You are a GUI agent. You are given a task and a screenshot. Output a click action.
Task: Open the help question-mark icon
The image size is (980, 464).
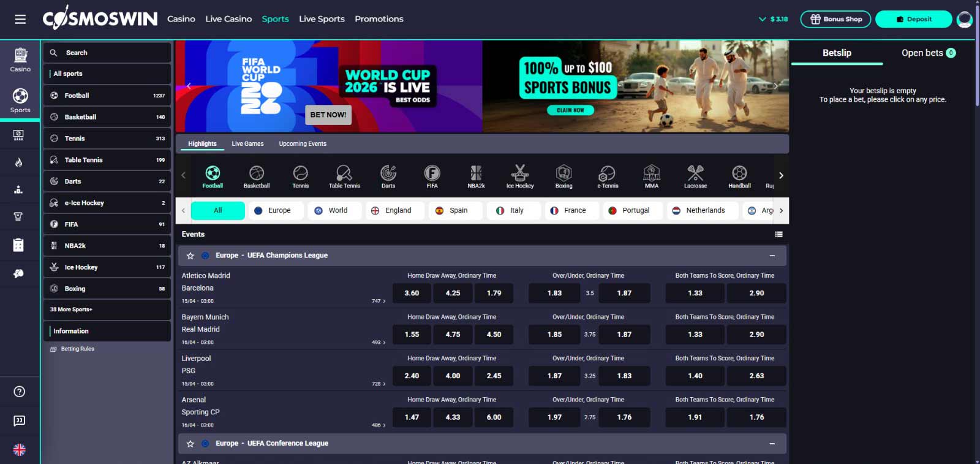20,392
